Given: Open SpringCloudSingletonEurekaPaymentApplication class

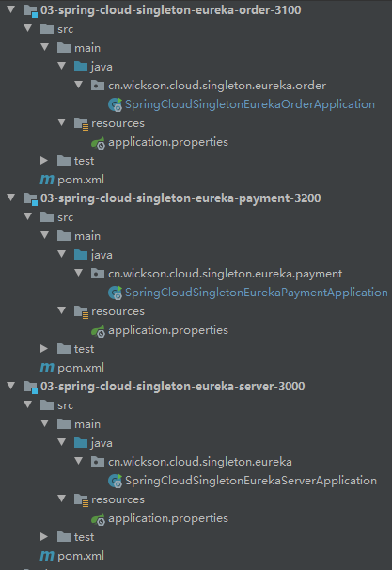Looking at the screenshot, I should (x=256, y=293).
